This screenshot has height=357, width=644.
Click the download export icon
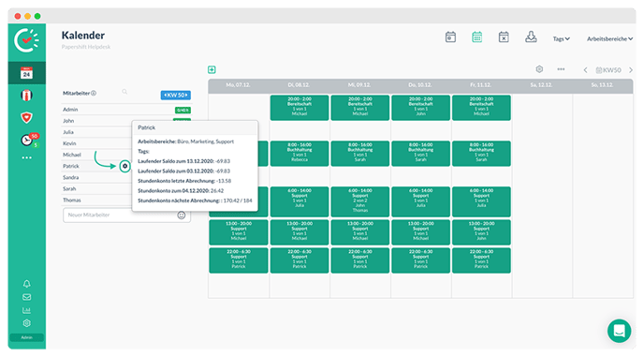[531, 37]
